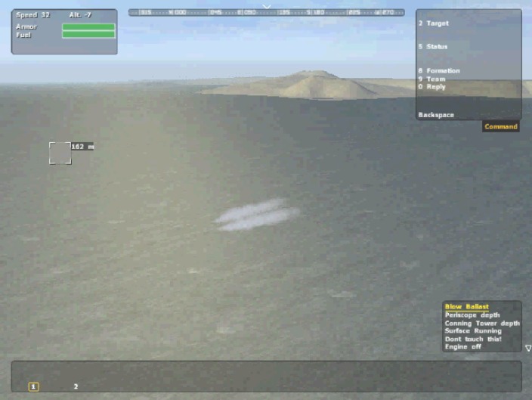Image resolution: width=532 pixels, height=400 pixels.
Task: Click the Command menu label
Action: 501,127
